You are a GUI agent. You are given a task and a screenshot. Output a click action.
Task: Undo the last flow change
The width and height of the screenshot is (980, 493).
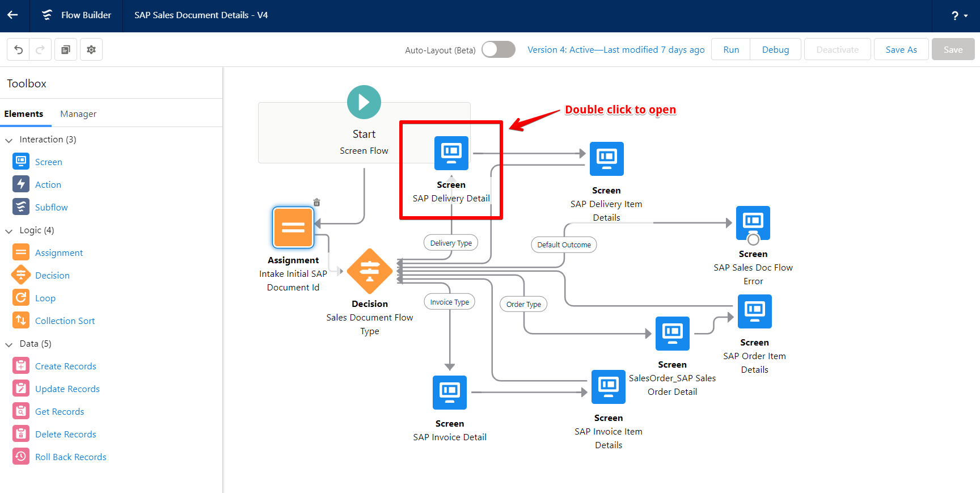coord(18,50)
